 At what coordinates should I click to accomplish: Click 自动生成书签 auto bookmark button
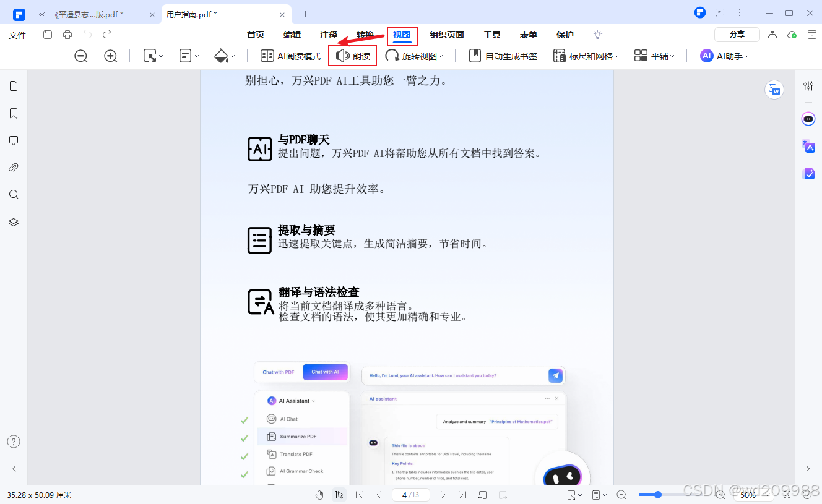(503, 56)
